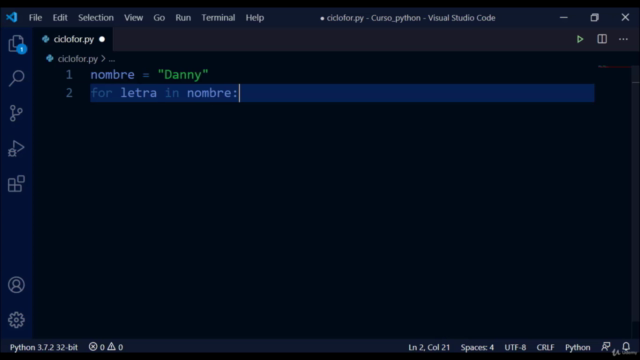Open the editor More Actions ellipsis
The image size is (640, 360).
pyautogui.click(x=623, y=39)
